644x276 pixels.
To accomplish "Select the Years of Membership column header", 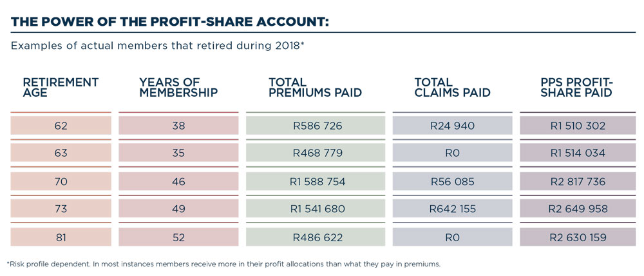I will pos(178,87).
